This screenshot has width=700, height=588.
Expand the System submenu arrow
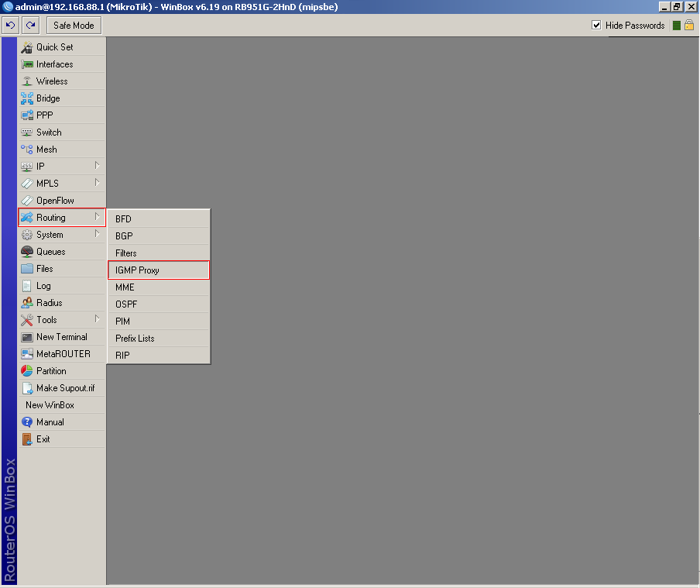97,234
